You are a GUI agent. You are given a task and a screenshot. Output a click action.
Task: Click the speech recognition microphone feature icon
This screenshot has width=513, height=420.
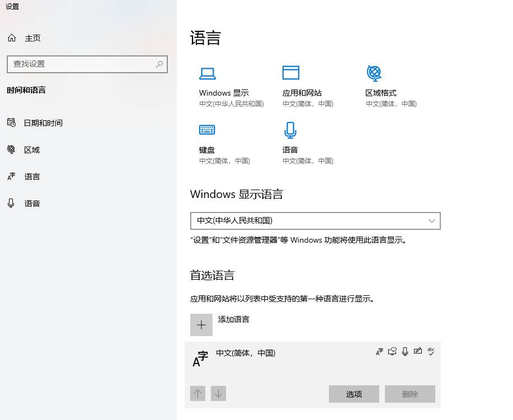pyautogui.click(x=405, y=352)
